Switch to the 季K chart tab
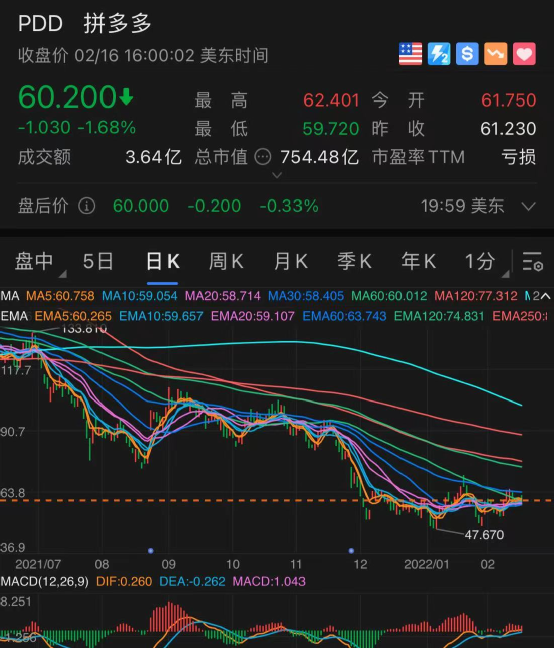The width and height of the screenshot is (554, 648). coord(354,261)
